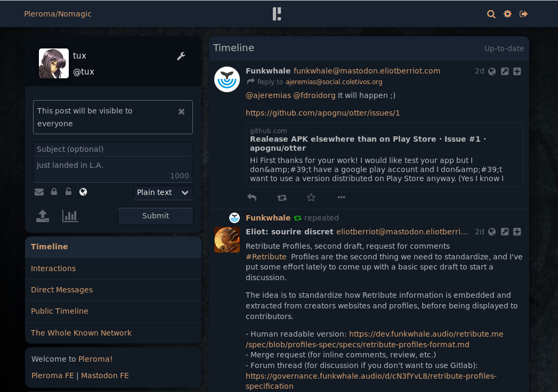Screen dimensions: 558x392
Task: Open Interactions in the sidebar
Action: tap(53, 268)
